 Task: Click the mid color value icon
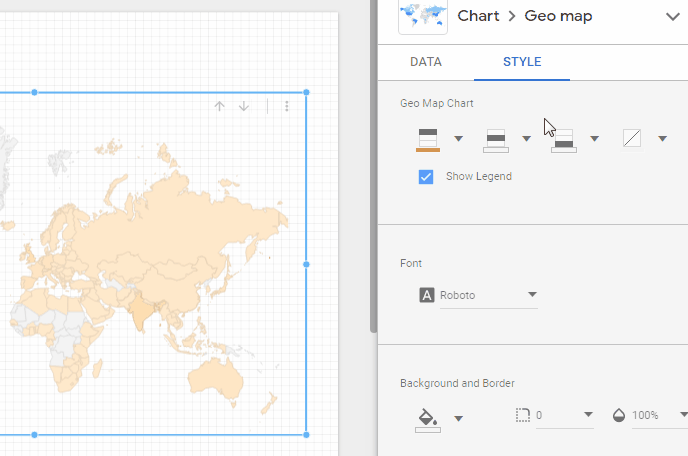[496, 139]
